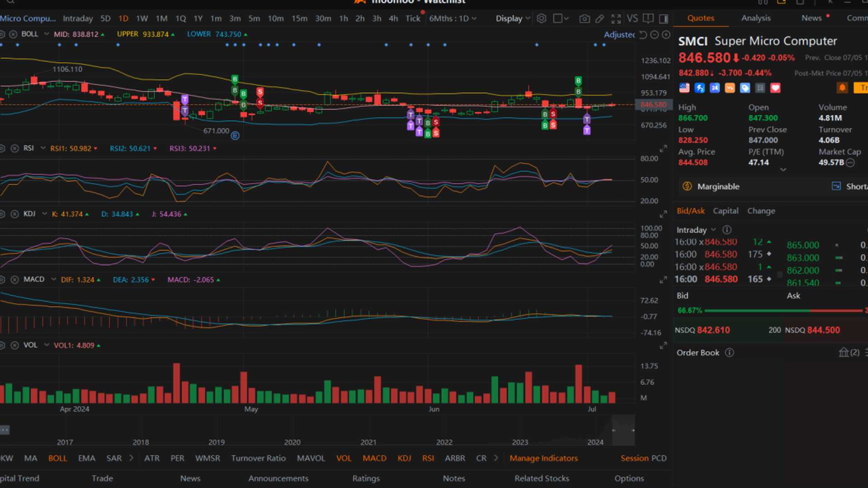
Task: Click the bid/ask ratio bar
Action: 783,310
